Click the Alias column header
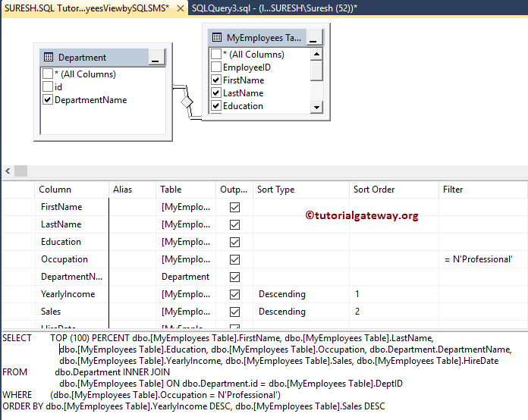The image size is (528, 420). [132, 190]
